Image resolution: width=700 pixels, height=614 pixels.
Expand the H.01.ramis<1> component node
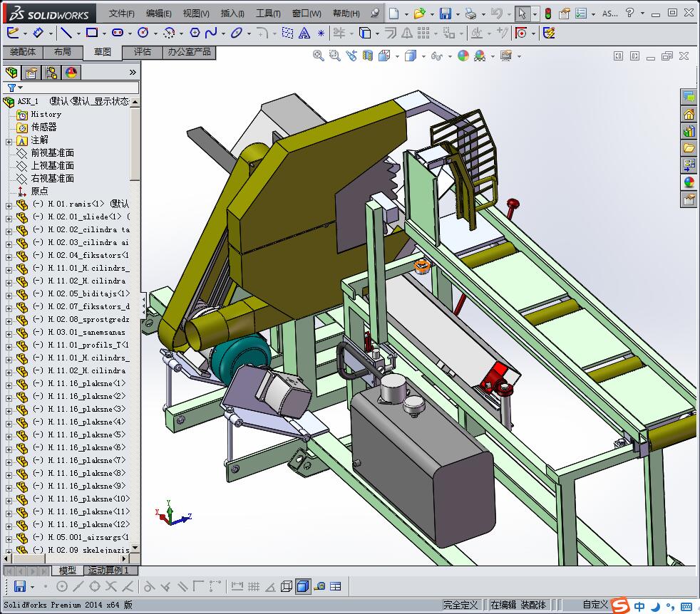(9, 204)
